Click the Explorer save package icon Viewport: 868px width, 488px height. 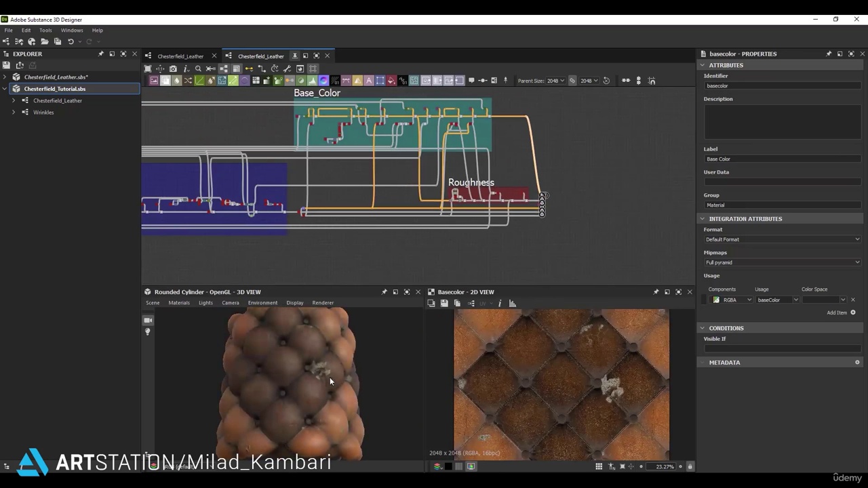click(6, 65)
